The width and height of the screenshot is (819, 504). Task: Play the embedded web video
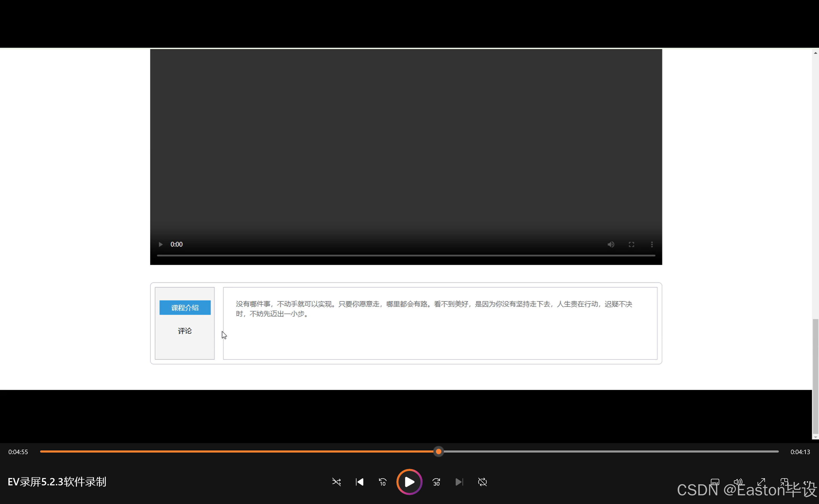coord(161,244)
